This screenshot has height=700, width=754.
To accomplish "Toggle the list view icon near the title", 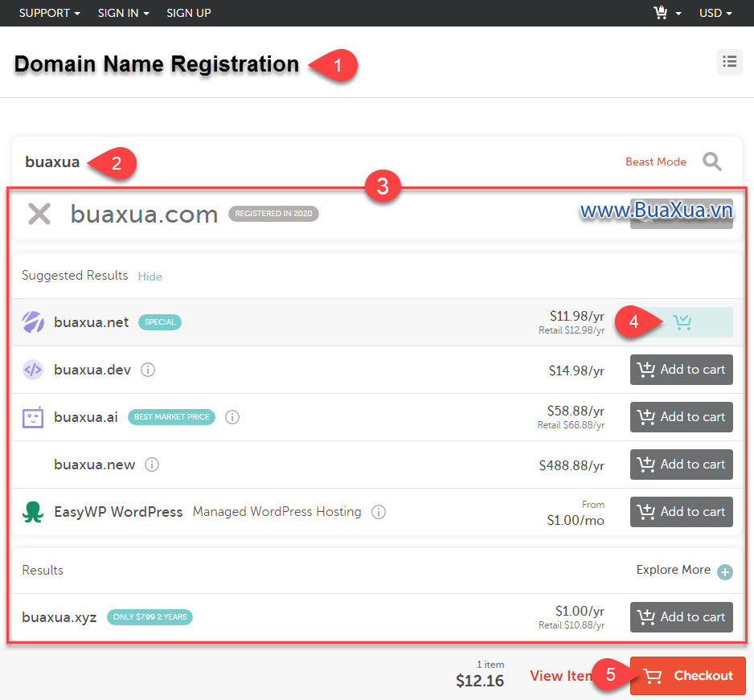I will [x=729, y=62].
